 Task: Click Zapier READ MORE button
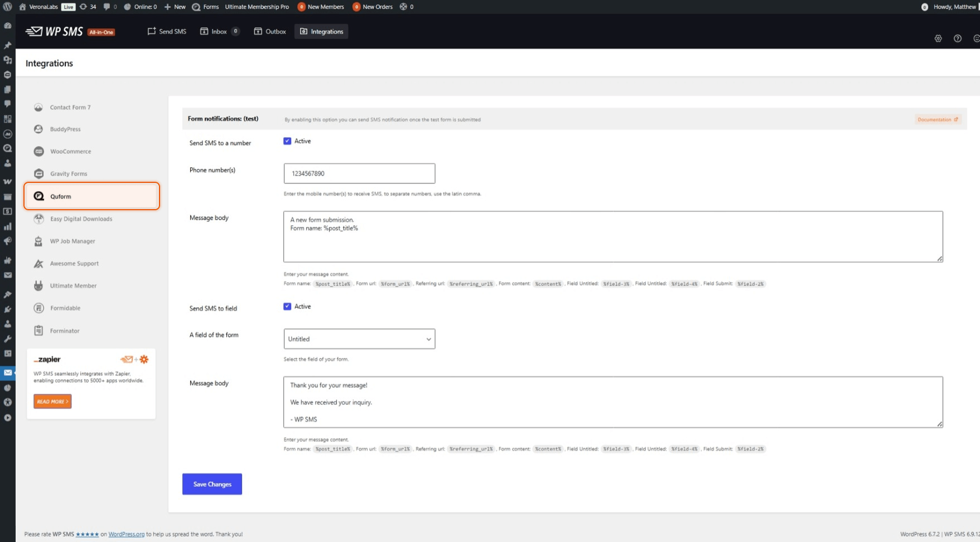52,401
